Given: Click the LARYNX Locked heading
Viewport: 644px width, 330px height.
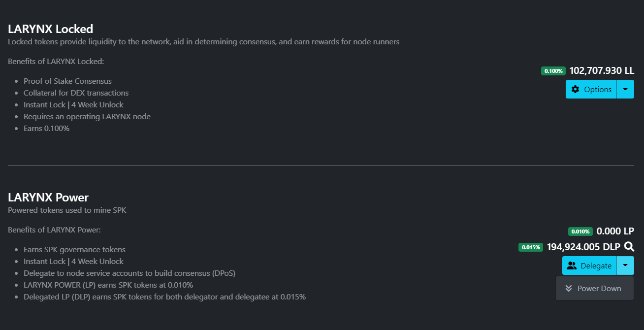Looking at the screenshot, I should coord(51,29).
